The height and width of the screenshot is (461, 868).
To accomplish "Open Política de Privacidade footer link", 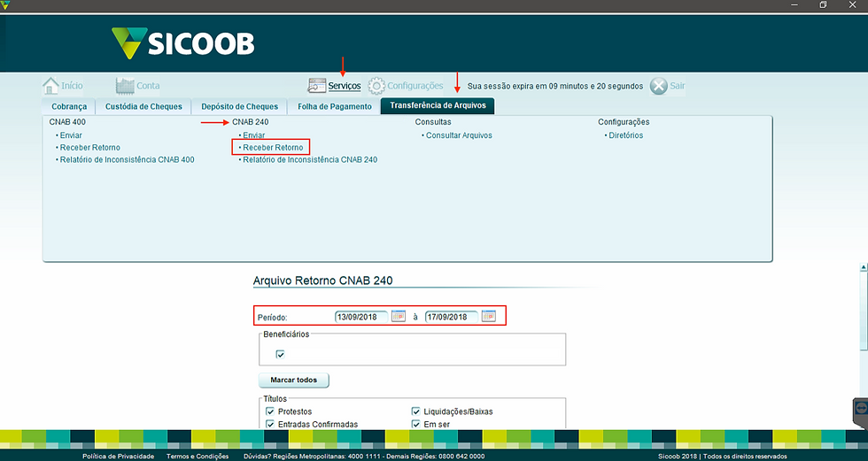I will (119, 457).
